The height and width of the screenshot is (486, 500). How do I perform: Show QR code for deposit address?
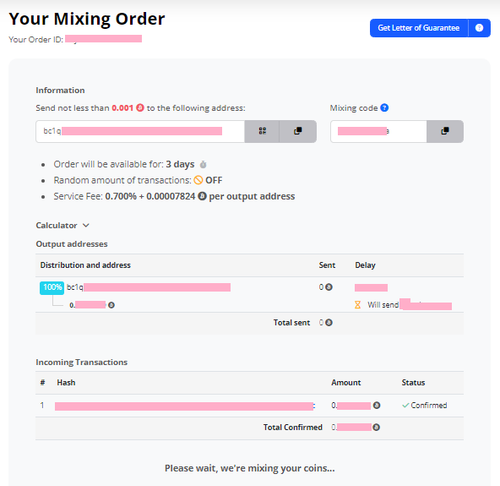click(x=262, y=131)
